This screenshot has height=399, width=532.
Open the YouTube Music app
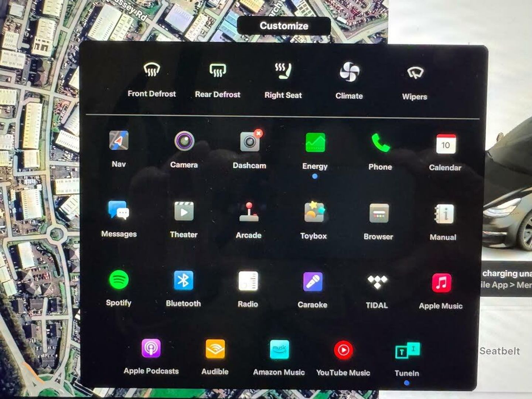343,358
